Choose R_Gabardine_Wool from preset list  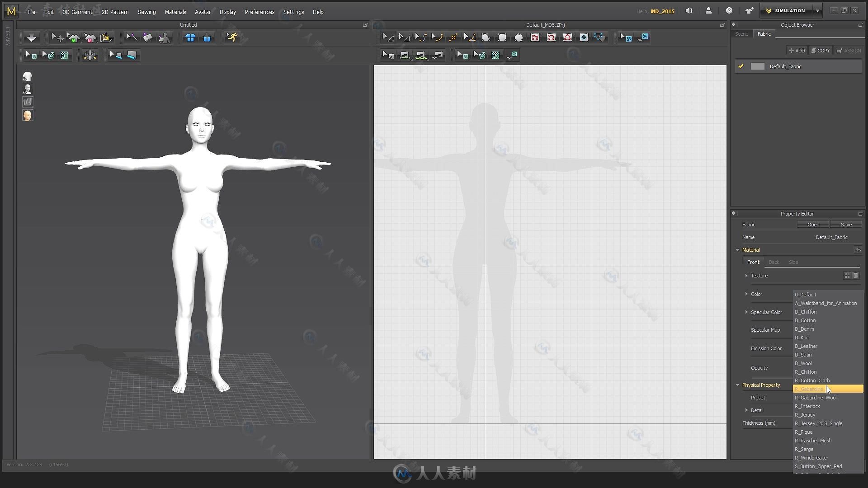(829, 398)
